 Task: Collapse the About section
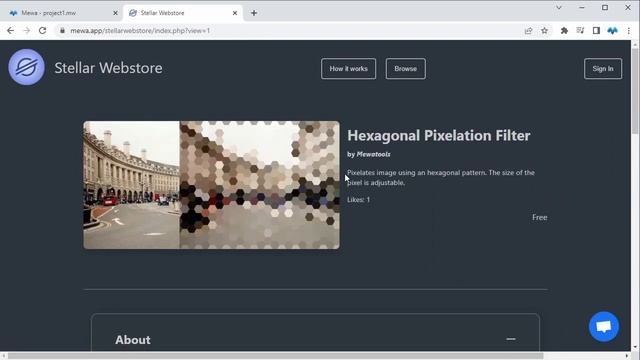tap(511, 339)
